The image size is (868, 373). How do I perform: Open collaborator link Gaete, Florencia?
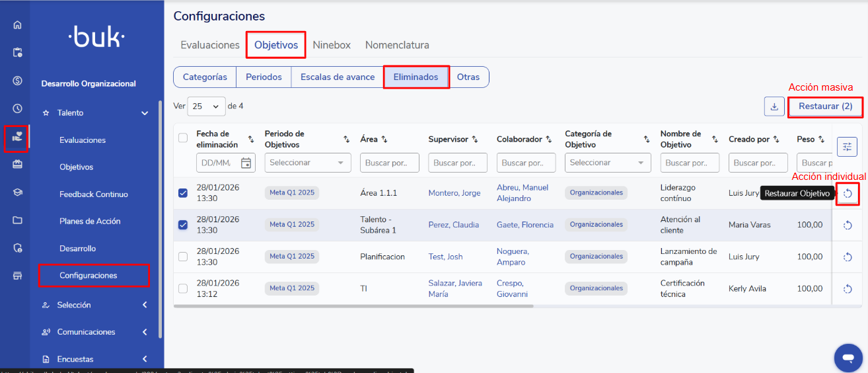pos(524,225)
